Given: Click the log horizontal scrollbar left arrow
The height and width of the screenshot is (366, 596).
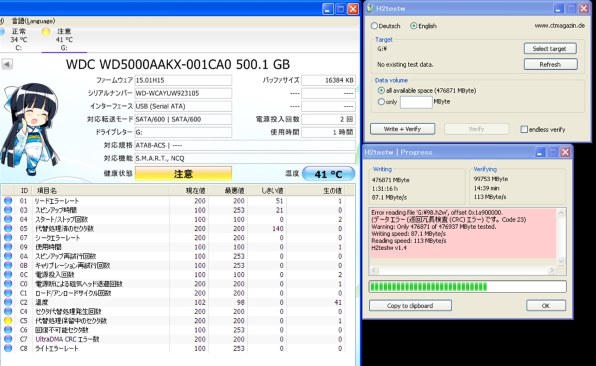Looking at the screenshot, I should [374, 270].
